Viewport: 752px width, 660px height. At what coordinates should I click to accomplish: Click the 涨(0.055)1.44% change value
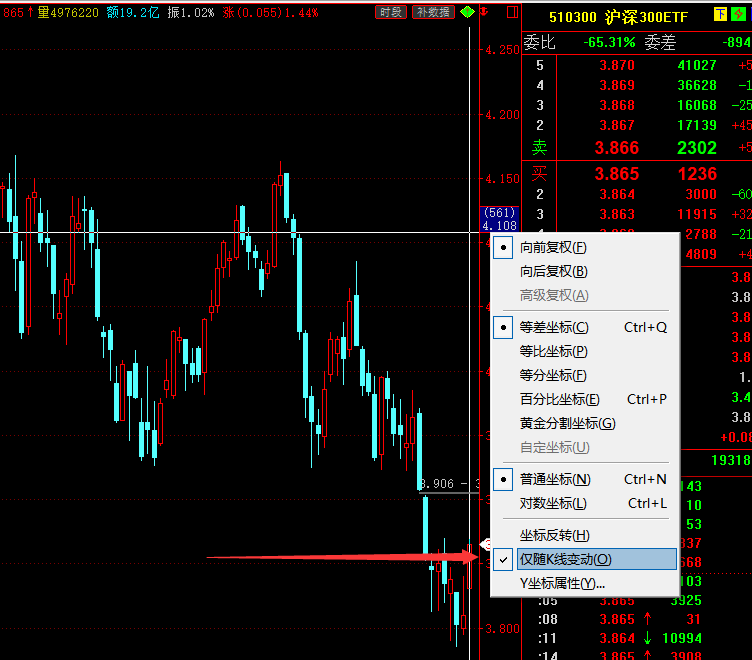[270, 12]
